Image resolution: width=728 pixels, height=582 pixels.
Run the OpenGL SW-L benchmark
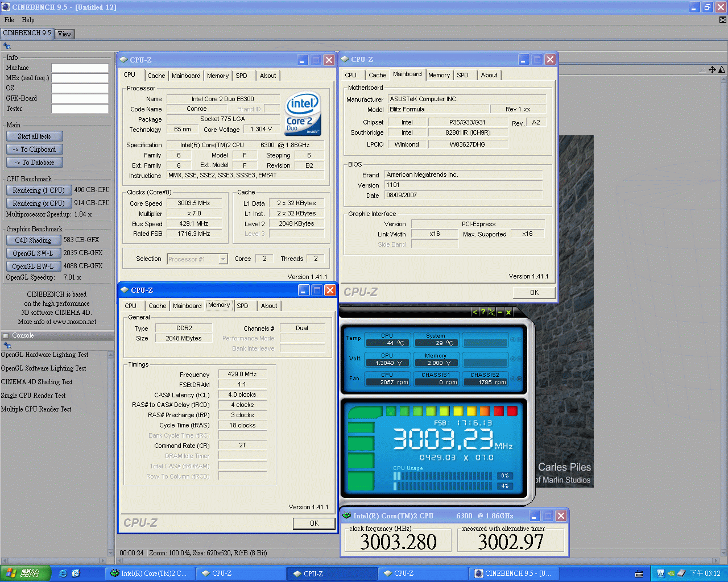[33, 253]
